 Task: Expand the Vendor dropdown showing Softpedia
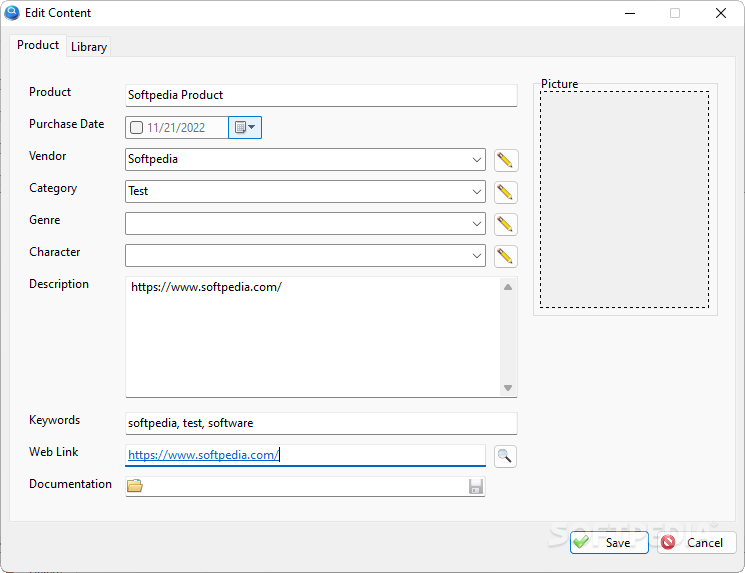pyautogui.click(x=477, y=160)
